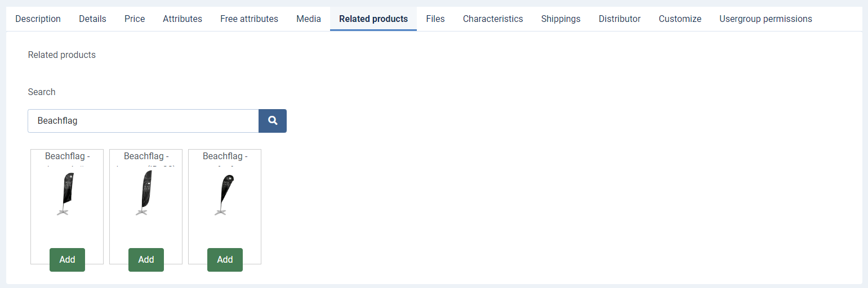
Task: Open the Price tab
Action: coord(135,19)
